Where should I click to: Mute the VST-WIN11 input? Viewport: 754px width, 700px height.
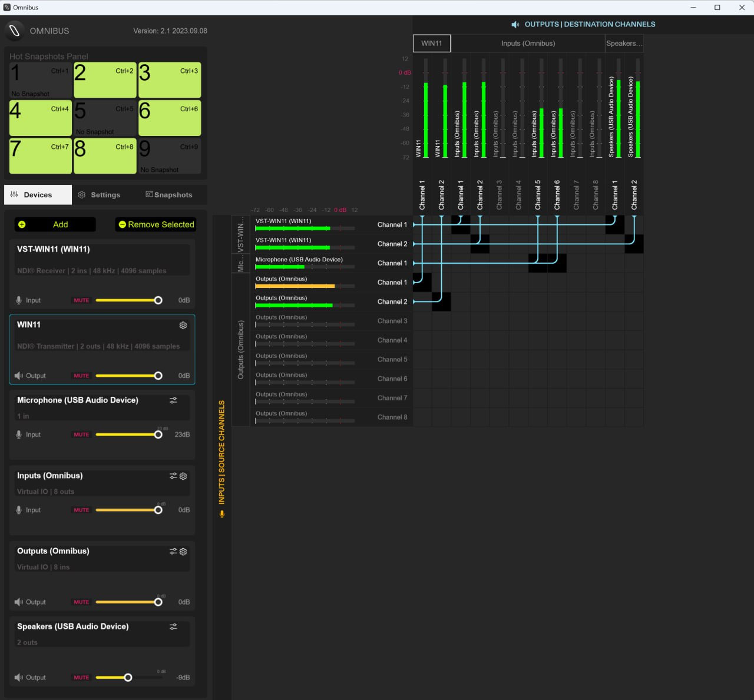[81, 300]
